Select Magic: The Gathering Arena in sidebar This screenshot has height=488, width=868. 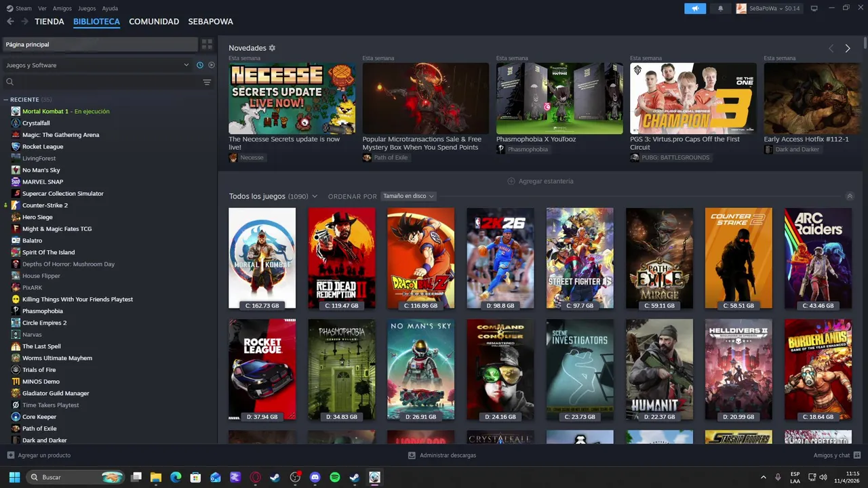[x=61, y=135]
